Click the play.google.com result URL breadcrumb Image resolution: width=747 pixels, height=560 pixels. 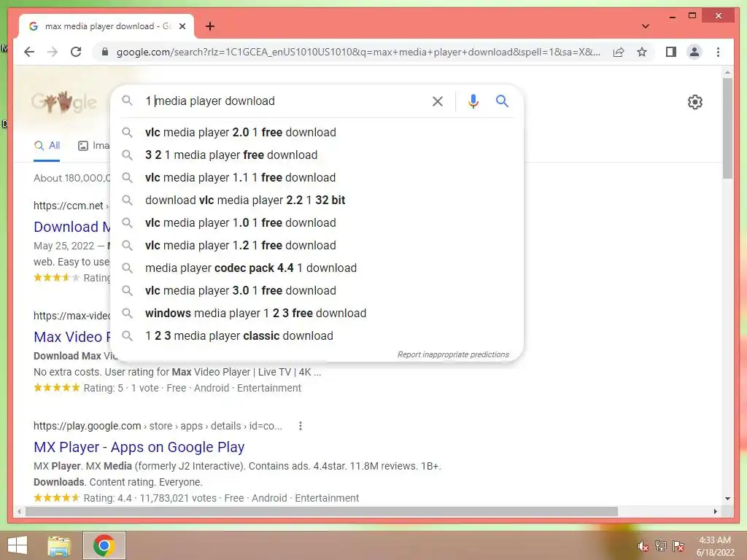158,426
